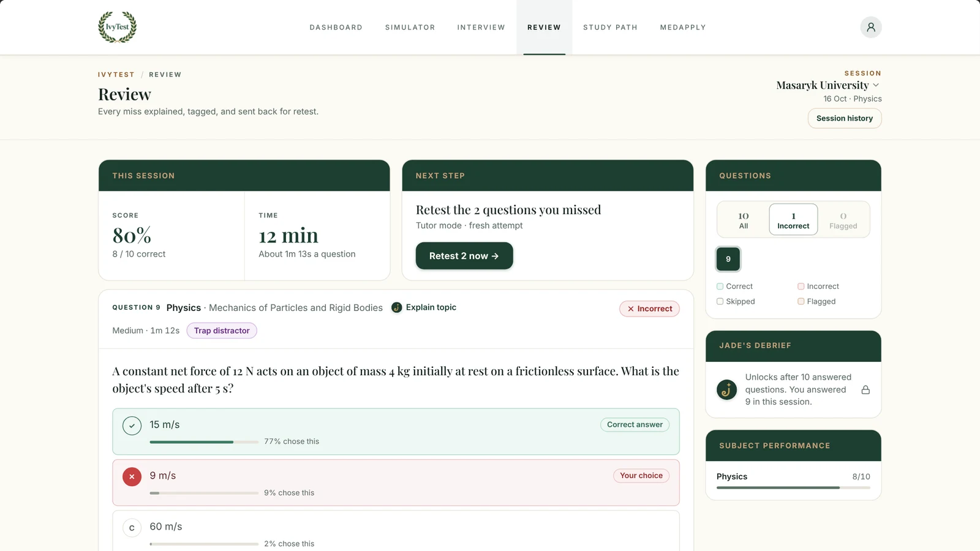
Task: Click the IVYTEST breadcrumb link
Action: 116,75
